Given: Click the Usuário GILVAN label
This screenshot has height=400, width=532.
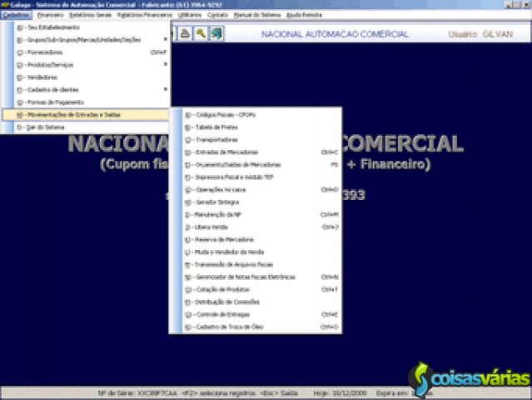Looking at the screenshot, I should pos(480,34).
